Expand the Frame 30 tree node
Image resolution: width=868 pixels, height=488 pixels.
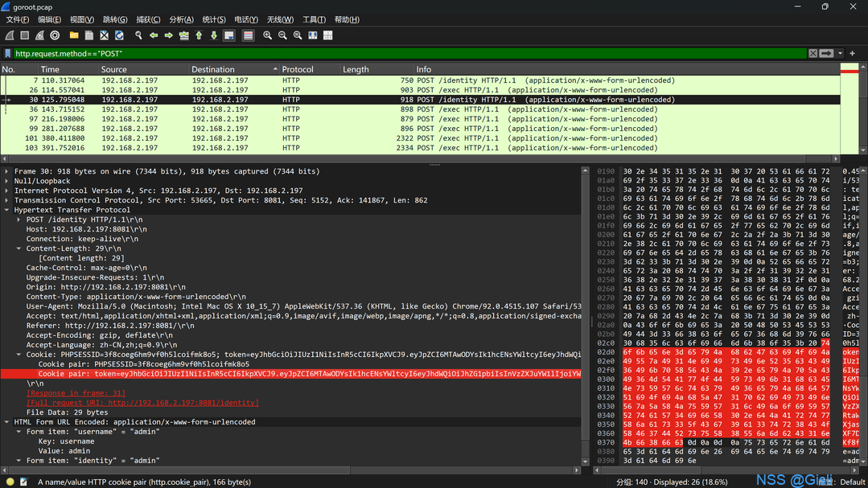[x=6, y=171]
